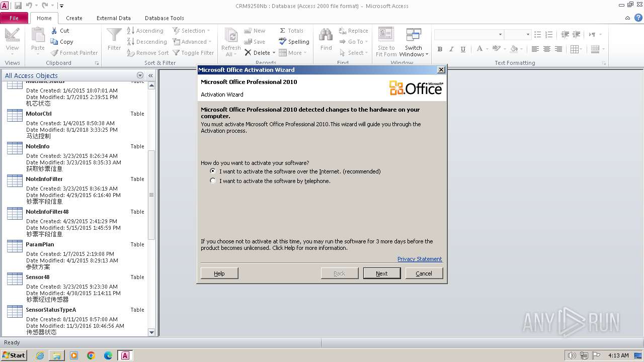Open Chrome from the taskbar
This screenshot has width=644, height=362.
[91, 355]
